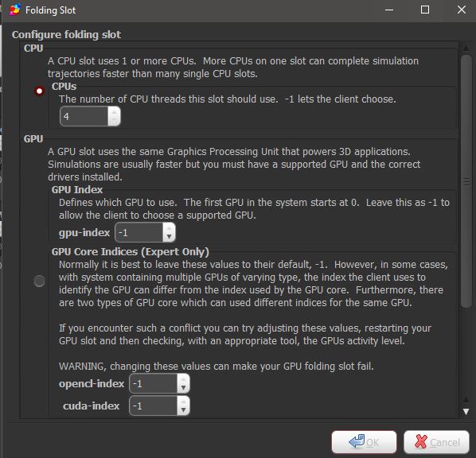Viewport: 476px width, 458px height.
Task: Decrease cuda-index with the down arrow
Action: [x=183, y=410]
